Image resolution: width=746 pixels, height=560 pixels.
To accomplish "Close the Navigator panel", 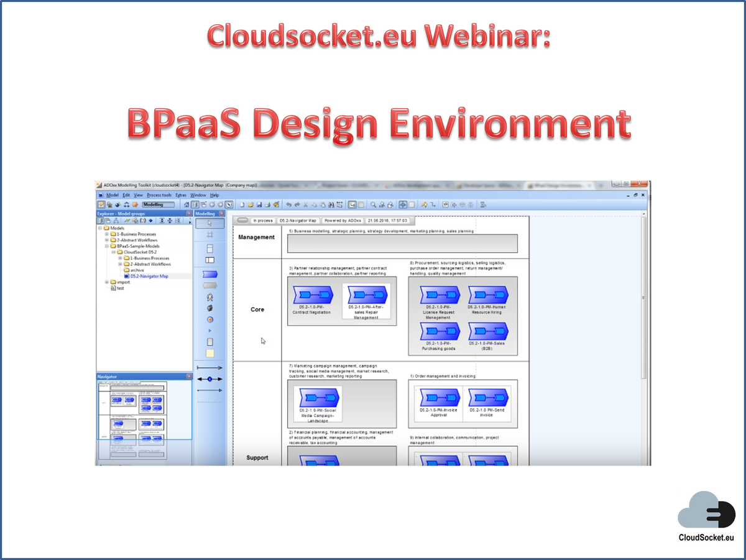I will [x=189, y=377].
